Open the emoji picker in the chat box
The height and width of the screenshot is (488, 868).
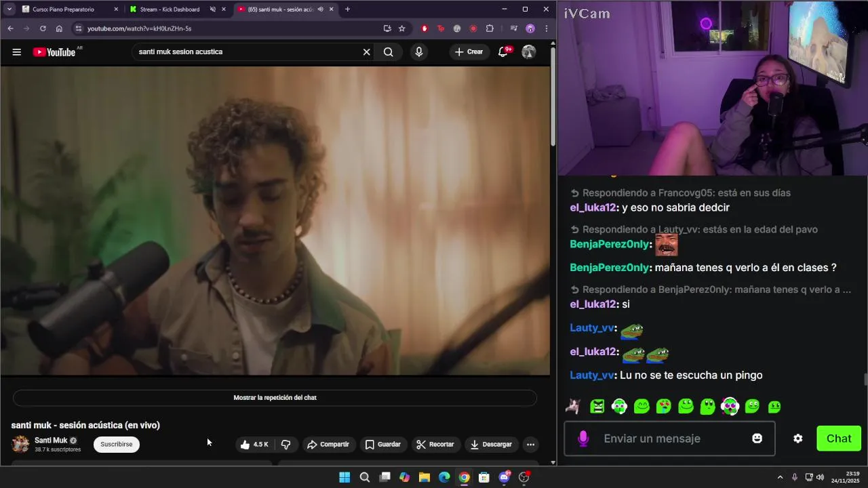757,439
